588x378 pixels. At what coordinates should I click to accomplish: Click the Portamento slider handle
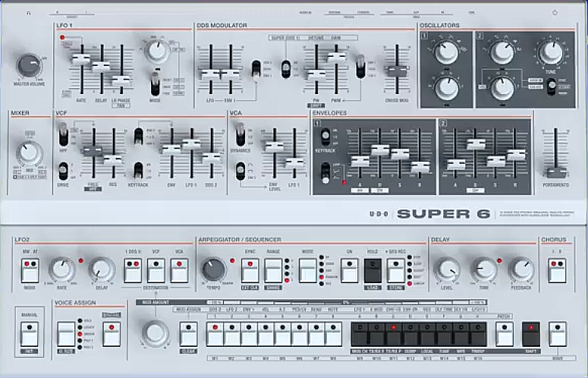pyautogui.click(x=556, y=172)
